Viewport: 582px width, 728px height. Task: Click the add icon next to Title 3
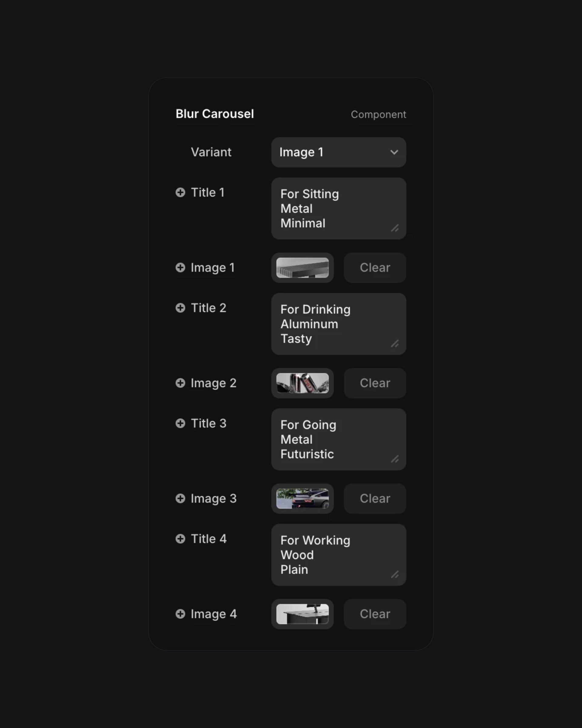180,423
